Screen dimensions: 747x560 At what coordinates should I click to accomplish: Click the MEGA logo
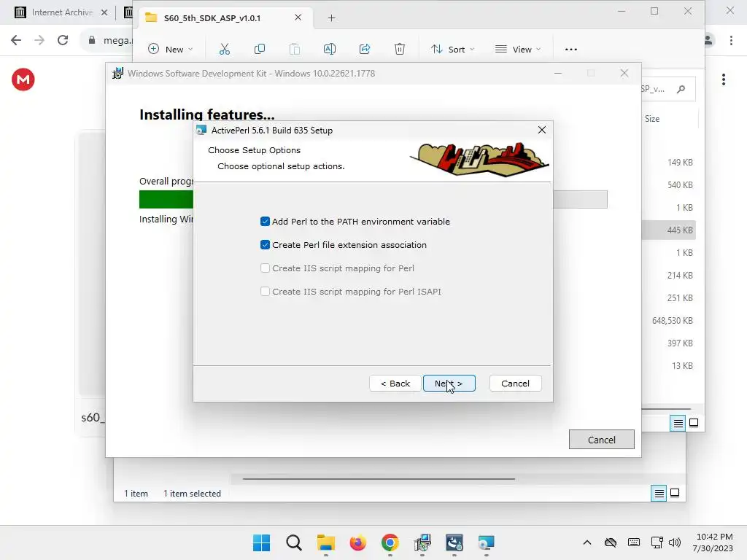(23, 79)
